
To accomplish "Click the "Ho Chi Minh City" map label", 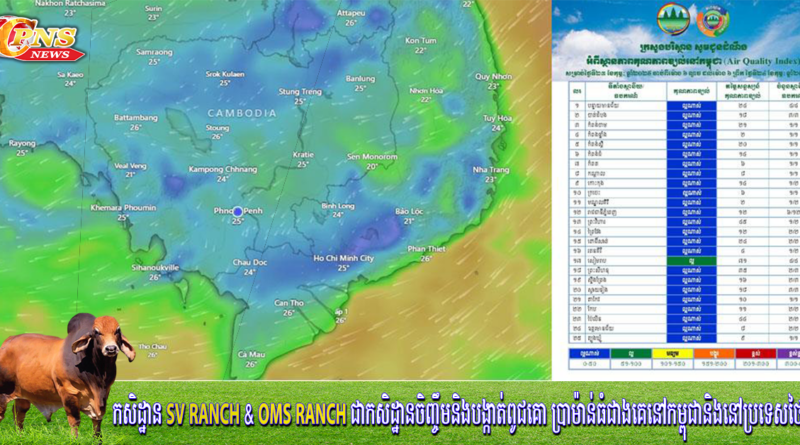I will click(x=343, y=258).
